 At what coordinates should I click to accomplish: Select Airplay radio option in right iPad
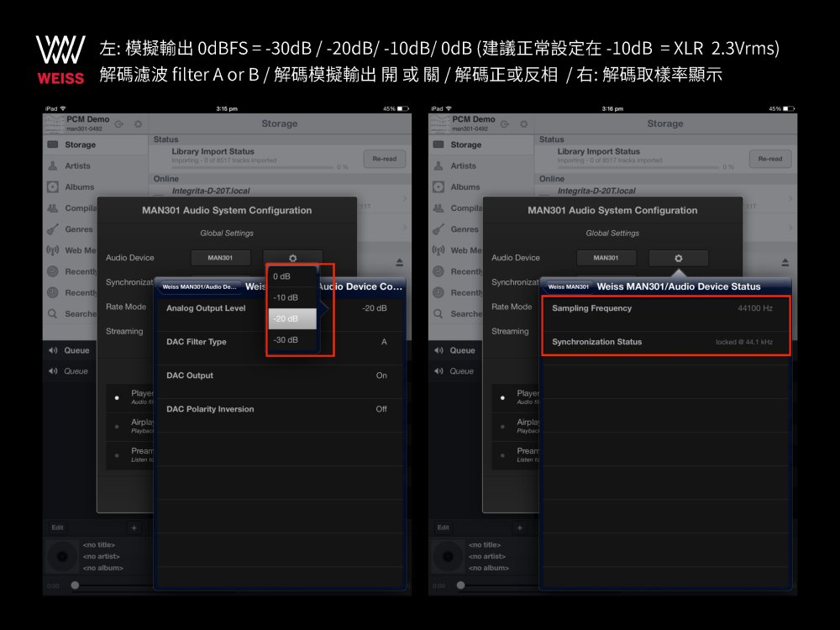tap(502, 427)
